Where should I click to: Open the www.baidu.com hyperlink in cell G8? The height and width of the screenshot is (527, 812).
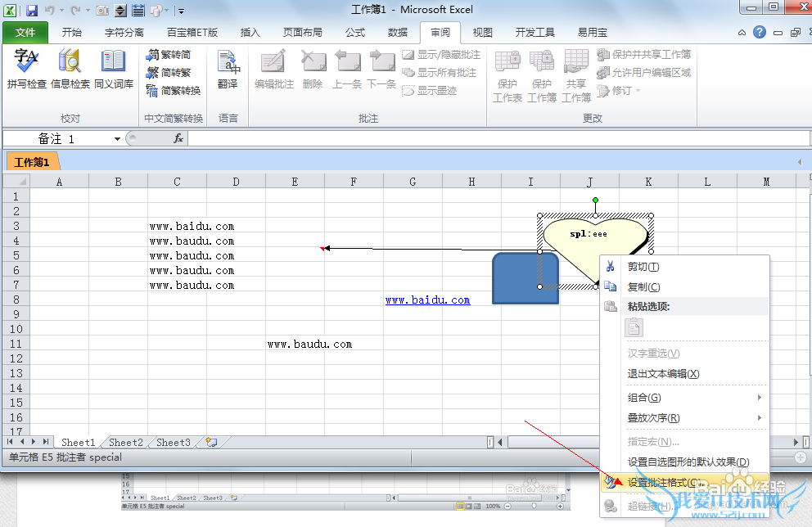[428, 300]
